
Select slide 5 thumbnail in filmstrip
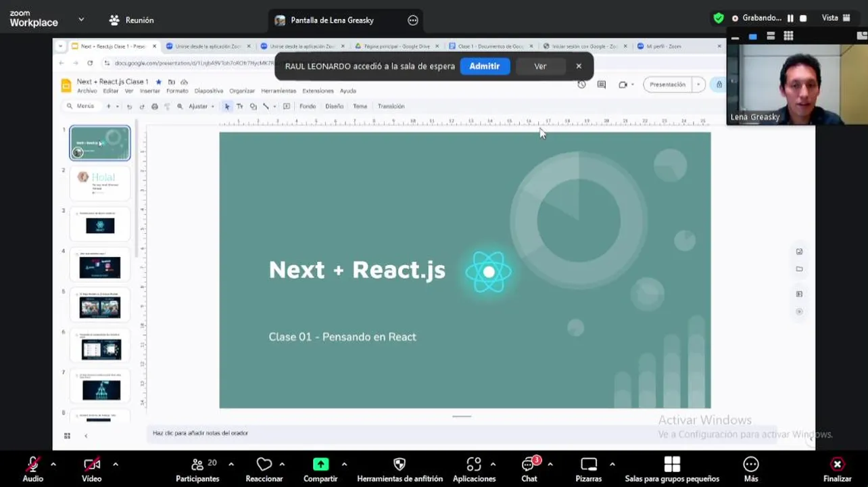tap(100, 305)
